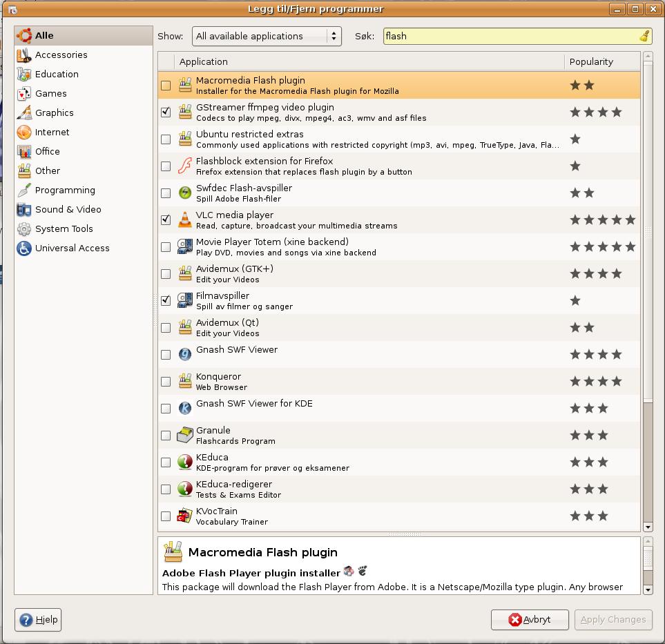Click the Gnash SWF Viewer for KDE icon
Viewport: 665px width, 644px height.
pyautogui.click(x=185, y=408)
